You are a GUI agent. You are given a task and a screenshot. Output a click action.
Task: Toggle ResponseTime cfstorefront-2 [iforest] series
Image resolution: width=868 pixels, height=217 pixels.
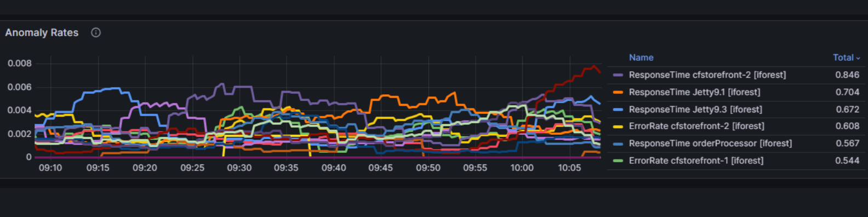(707, 75)
